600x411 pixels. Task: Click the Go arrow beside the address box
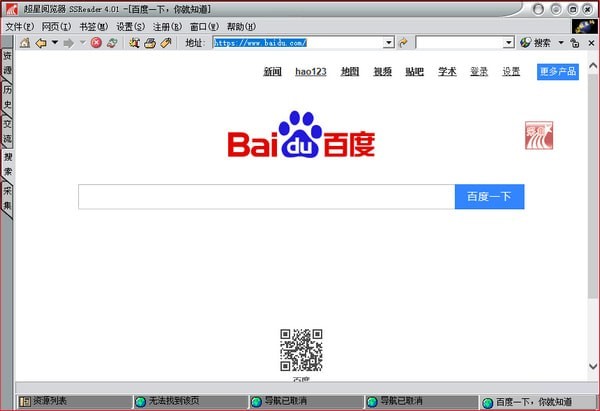click(404, 43)
